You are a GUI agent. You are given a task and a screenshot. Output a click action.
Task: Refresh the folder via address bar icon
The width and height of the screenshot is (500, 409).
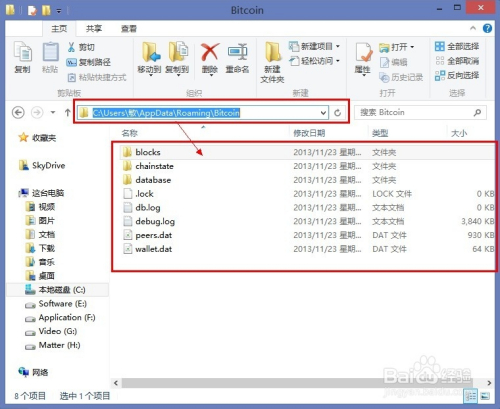337,113
